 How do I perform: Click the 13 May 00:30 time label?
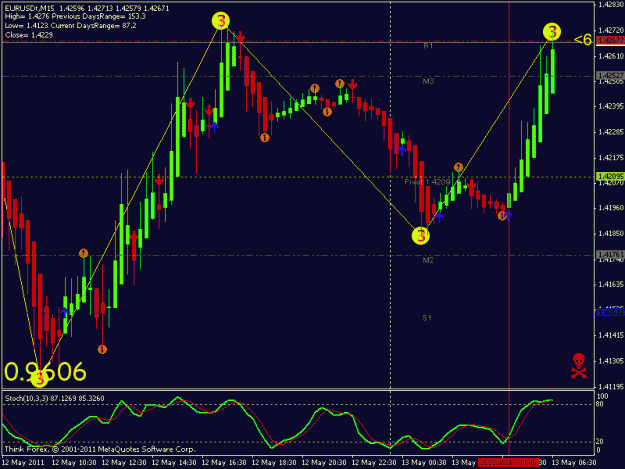[424, 463]
